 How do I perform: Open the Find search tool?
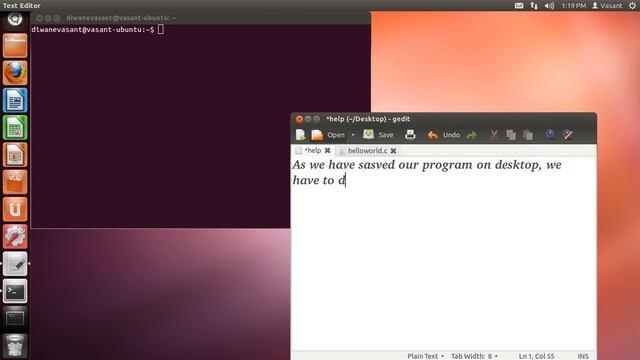pyautogui.click(x=550, y=135)
